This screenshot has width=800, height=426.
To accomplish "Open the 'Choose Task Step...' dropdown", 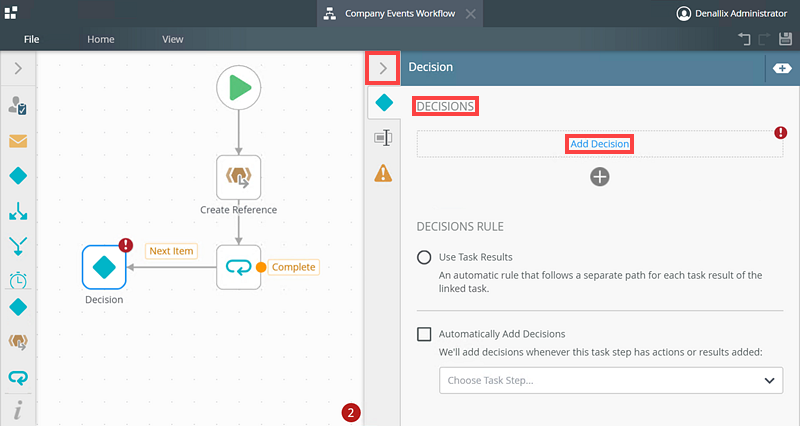I will (611, 380).
